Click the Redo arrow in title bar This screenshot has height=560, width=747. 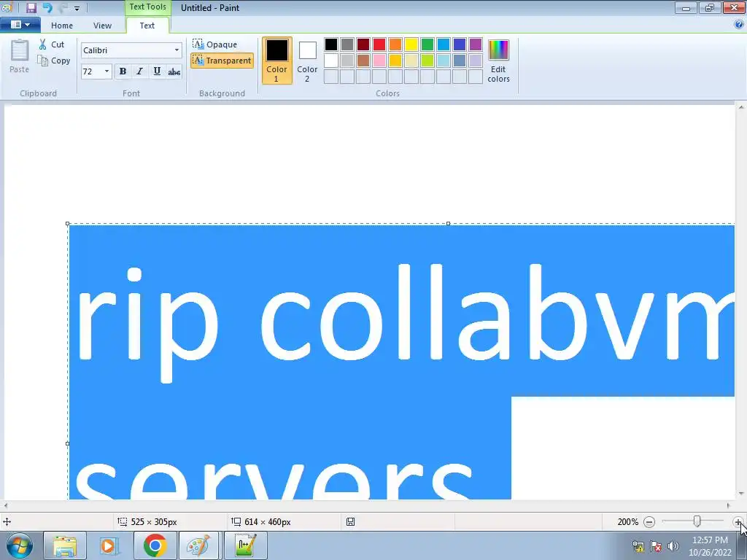coord(63,7)
